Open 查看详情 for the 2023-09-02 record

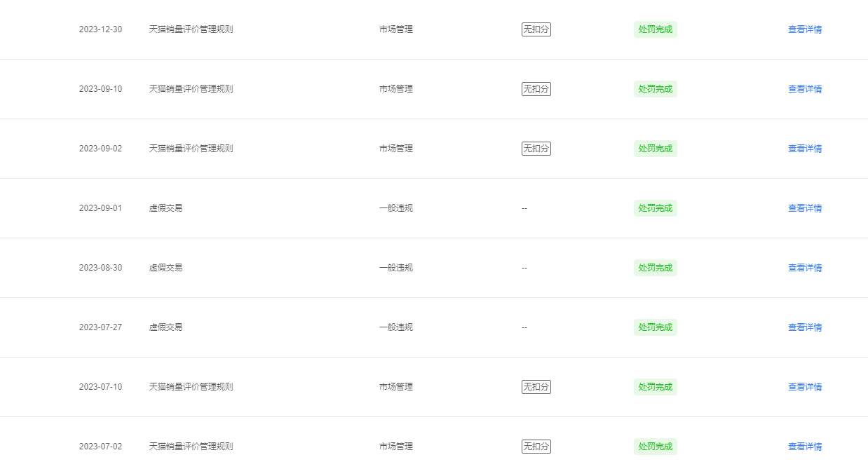[x=805, y=149]
